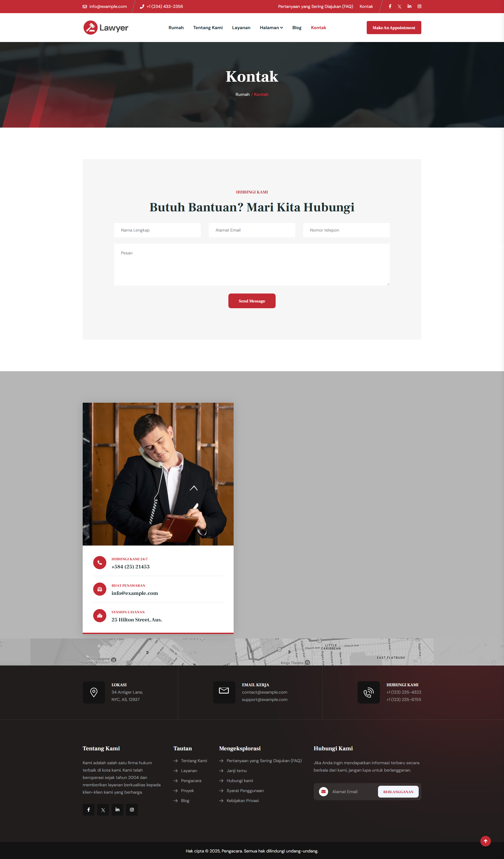Image resolution: width=504 pixels, height=859 pixels.
Task: Go to the Tentang Kami nav item
Action: click(x=208, y=28)
